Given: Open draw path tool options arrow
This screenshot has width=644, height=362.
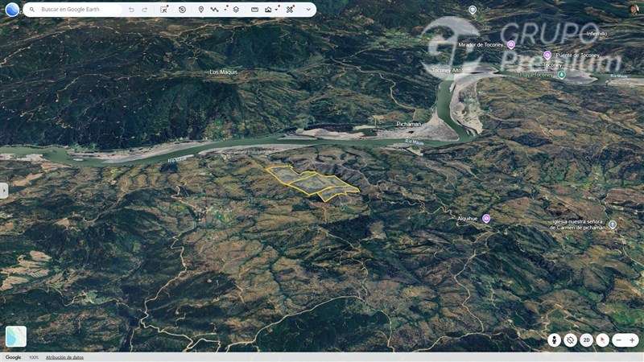Looking at the screenshot, I should [x=226, y=8].
